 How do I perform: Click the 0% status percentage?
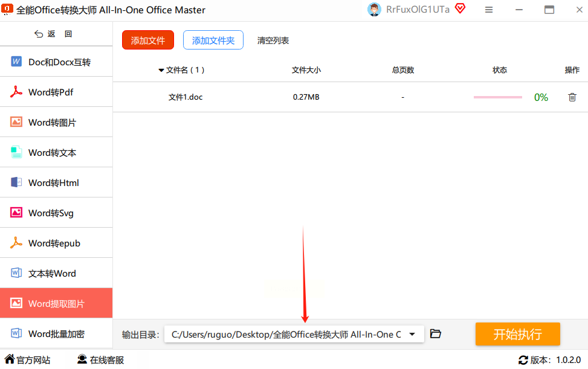point(541,97)
